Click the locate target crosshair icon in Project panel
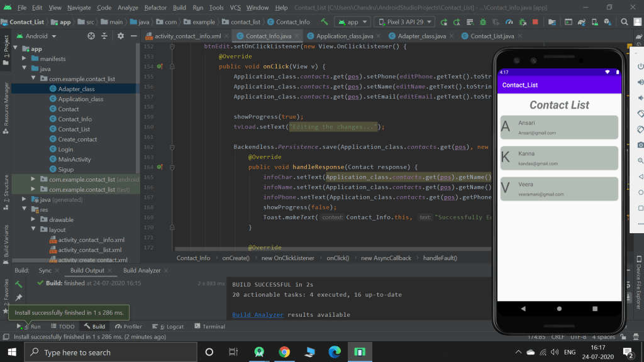The height and width of the screenshot is (362, 644). (91, 36)
